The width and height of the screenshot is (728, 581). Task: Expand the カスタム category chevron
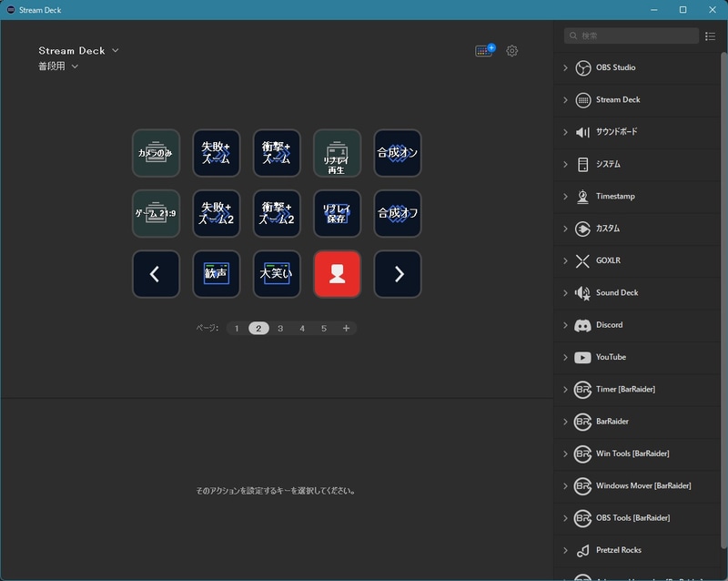pos(565,229)
